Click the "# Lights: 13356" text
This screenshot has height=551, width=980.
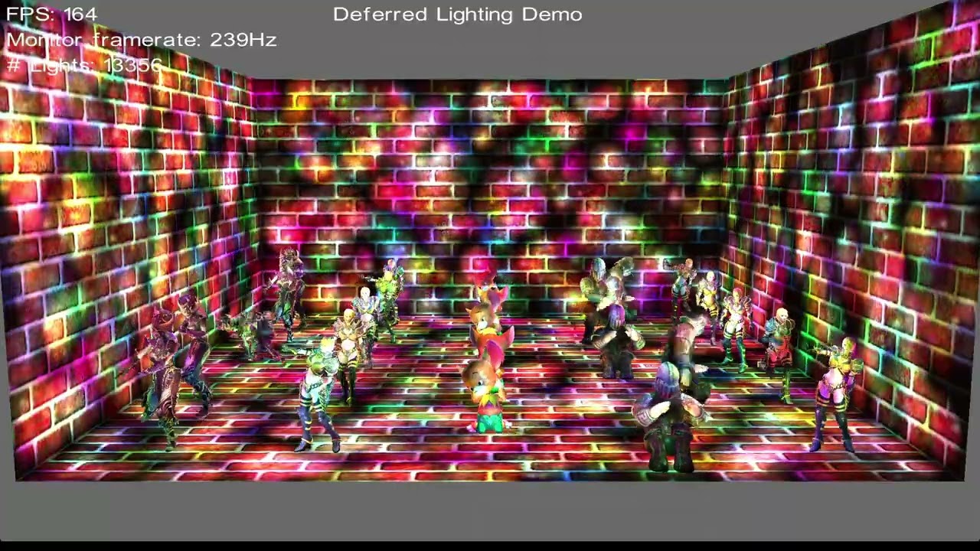[x=84, y=65]
